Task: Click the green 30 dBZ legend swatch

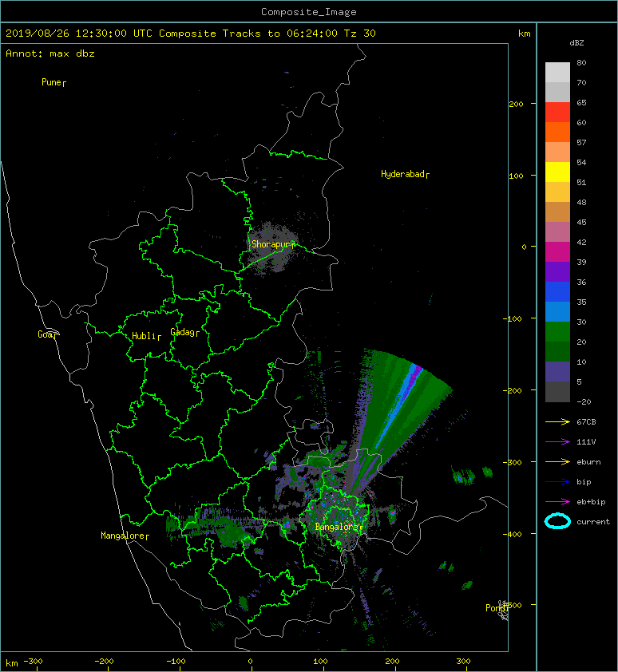Action: 557,331
